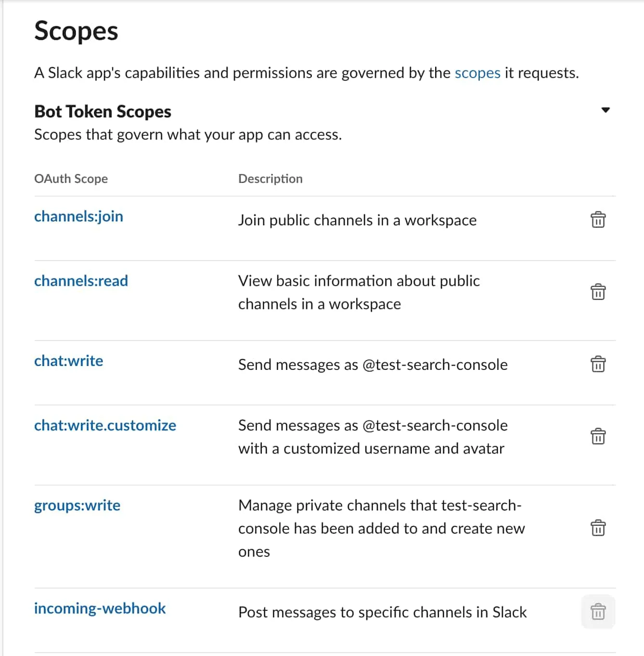This screenshot has height=656, width=644.
Task: Click the OAuth Scope column header
Action: click(71, 179)
